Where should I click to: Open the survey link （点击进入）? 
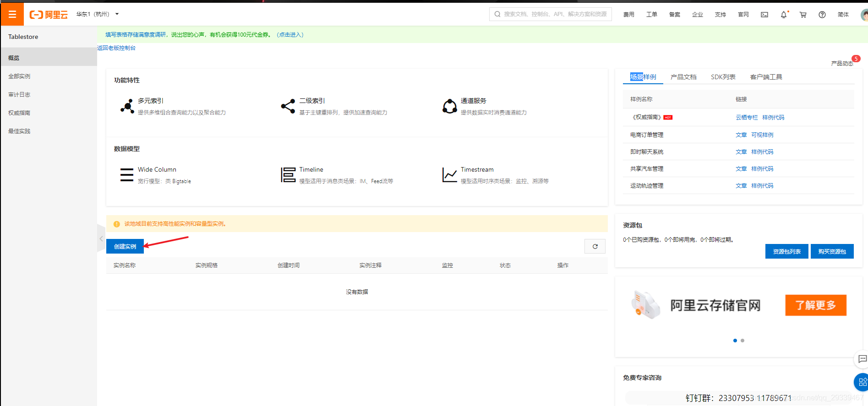pos(290,35)
